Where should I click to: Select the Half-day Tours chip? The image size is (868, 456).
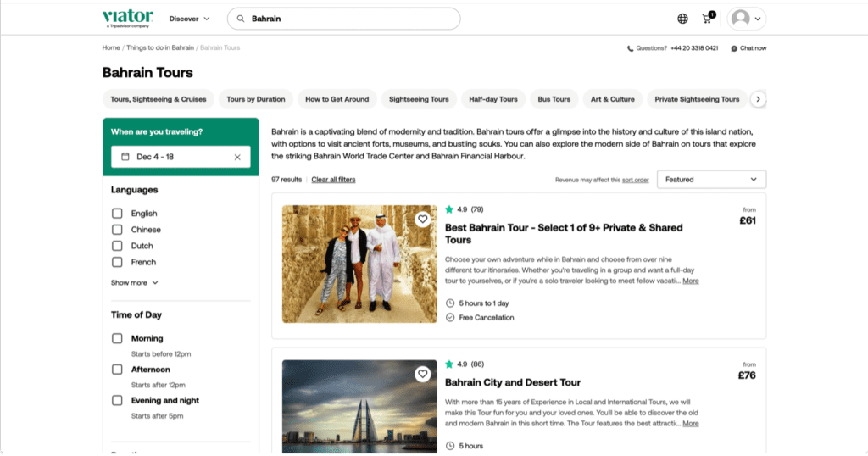click(493, 100)
